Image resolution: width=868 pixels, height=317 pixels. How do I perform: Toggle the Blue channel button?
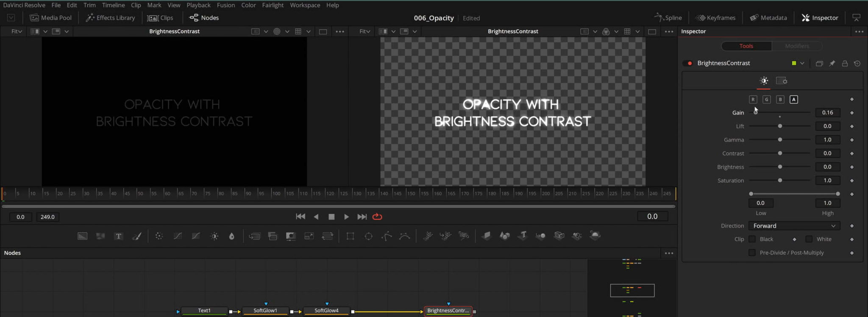[x=780, y=99]
